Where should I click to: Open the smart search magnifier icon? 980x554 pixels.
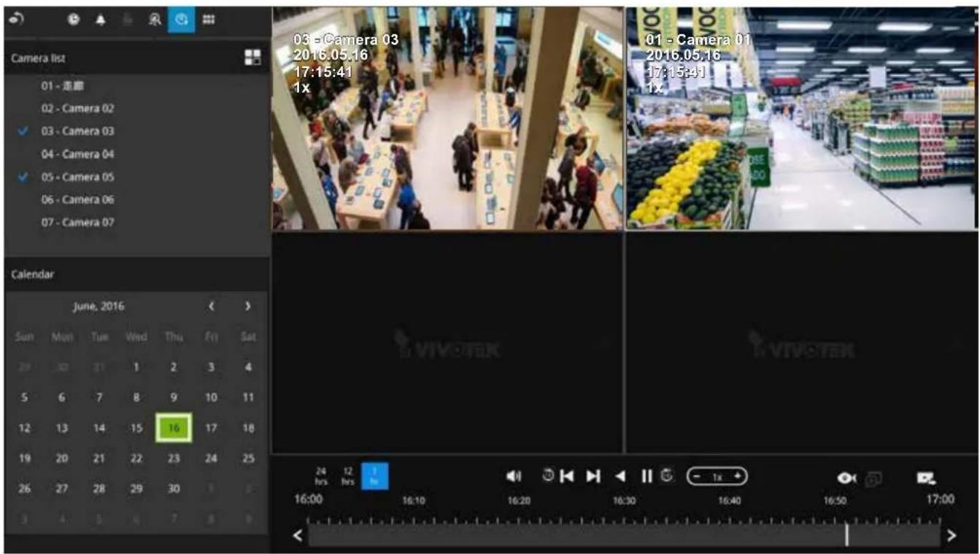click(154, 21)
